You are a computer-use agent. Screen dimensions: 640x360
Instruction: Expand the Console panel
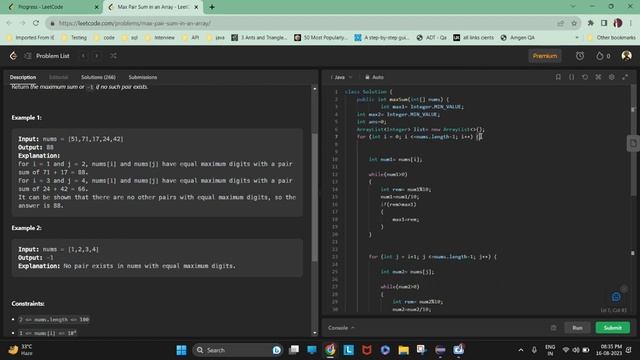[341, 328]
